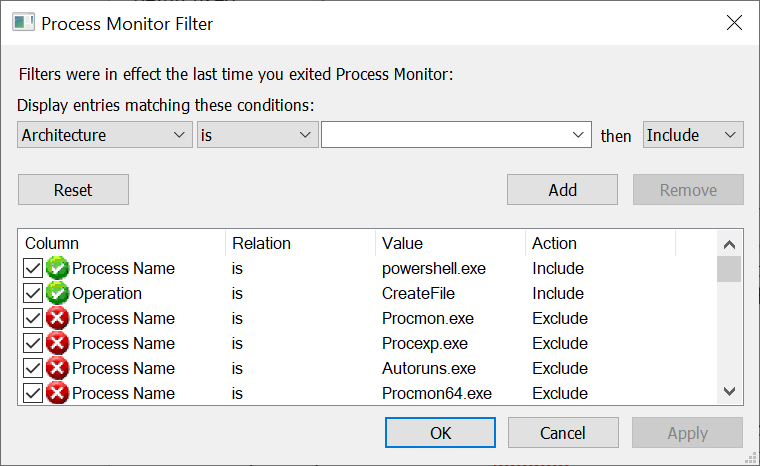
Task: Confirm filters with the OK button
Action: (x=440, y=433)
